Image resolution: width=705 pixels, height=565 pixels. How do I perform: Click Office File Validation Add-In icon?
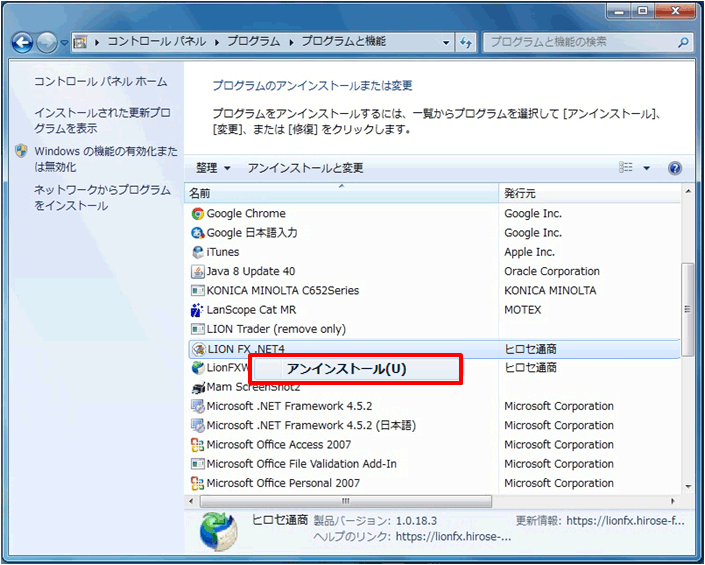point(197,464)
